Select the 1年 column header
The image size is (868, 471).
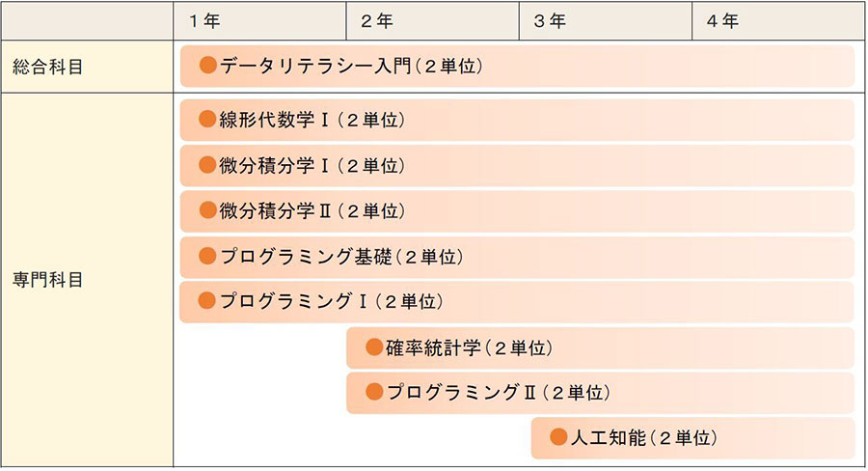pyautogui.click(x=259, y=21)
